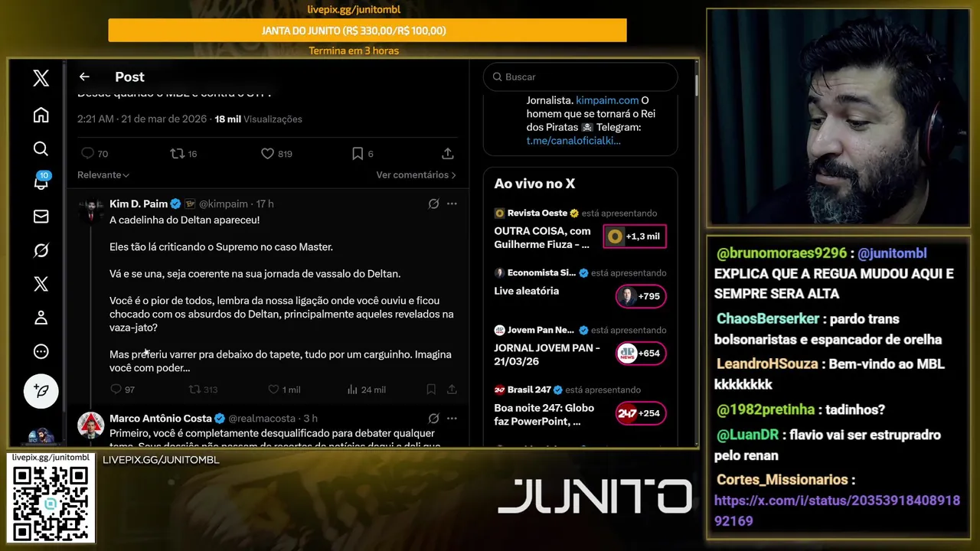This screenshot has height=551, width=980.
Task: Share Kim D. Paim reply
Action: click(x=452, y=390)
